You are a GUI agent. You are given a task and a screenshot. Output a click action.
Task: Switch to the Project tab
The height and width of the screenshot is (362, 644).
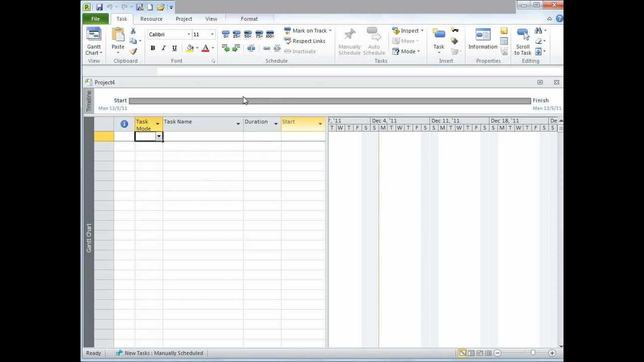184,19
